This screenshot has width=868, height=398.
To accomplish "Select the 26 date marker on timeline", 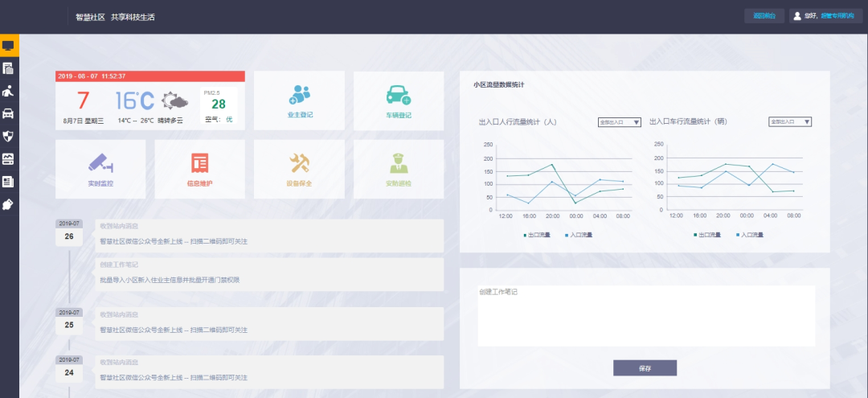I will (x=69, y=236).
